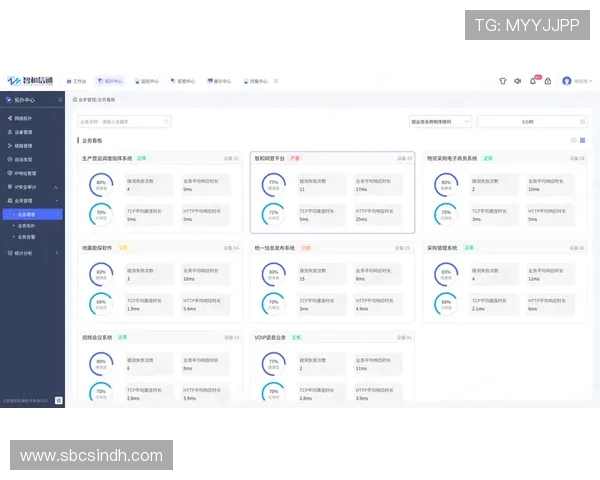Viewport: 600px width, 480px height.
Task: Click the business name search input field
Action: [x=125, y=122]
